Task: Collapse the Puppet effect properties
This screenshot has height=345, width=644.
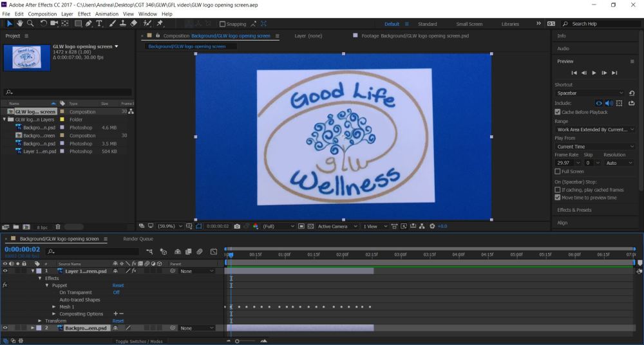Action: click(x=47, y=285)
